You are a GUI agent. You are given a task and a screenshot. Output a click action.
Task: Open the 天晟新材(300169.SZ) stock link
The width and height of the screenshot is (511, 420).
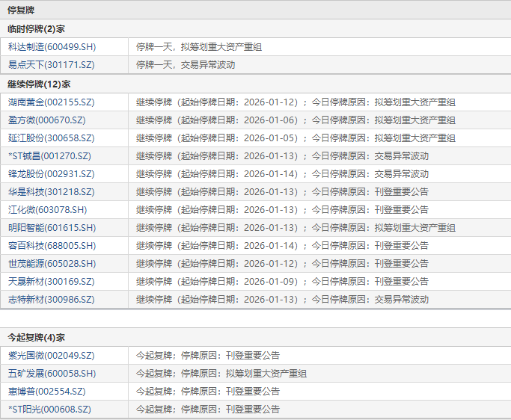click(x=51, y=281)
